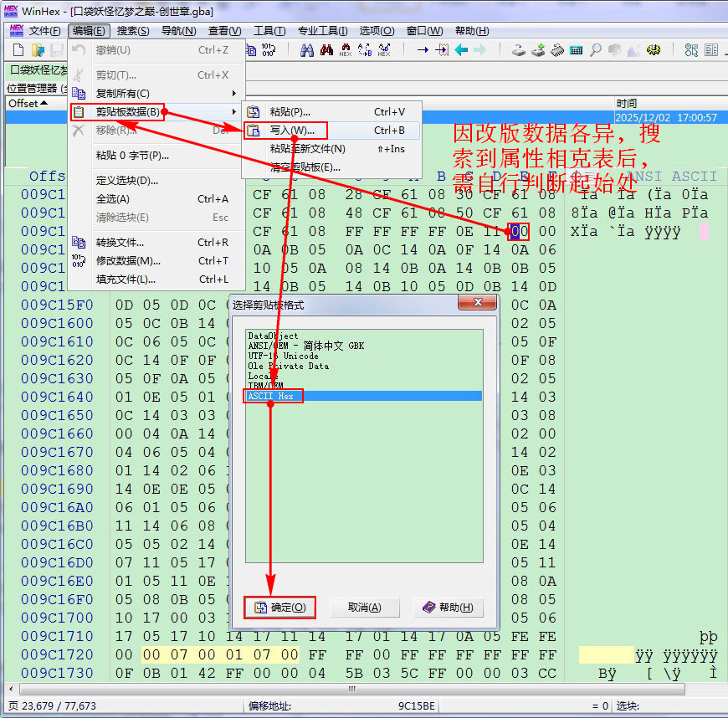Click the copy block toolbar icon
The height and width of the screenshot is (718, 728).
point(250,49)
